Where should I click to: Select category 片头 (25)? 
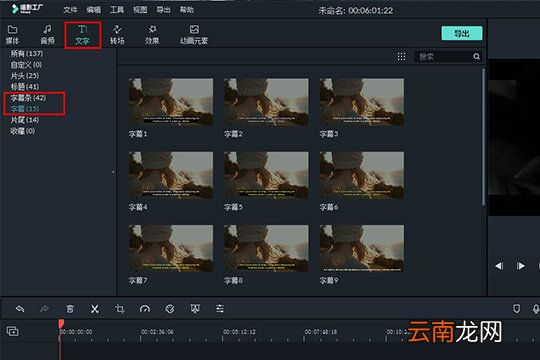(25, 75)
